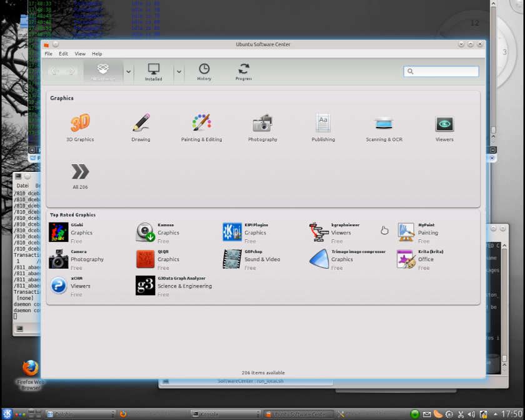
Task: Click the 206 items available status text
Action: click(263, 372)
